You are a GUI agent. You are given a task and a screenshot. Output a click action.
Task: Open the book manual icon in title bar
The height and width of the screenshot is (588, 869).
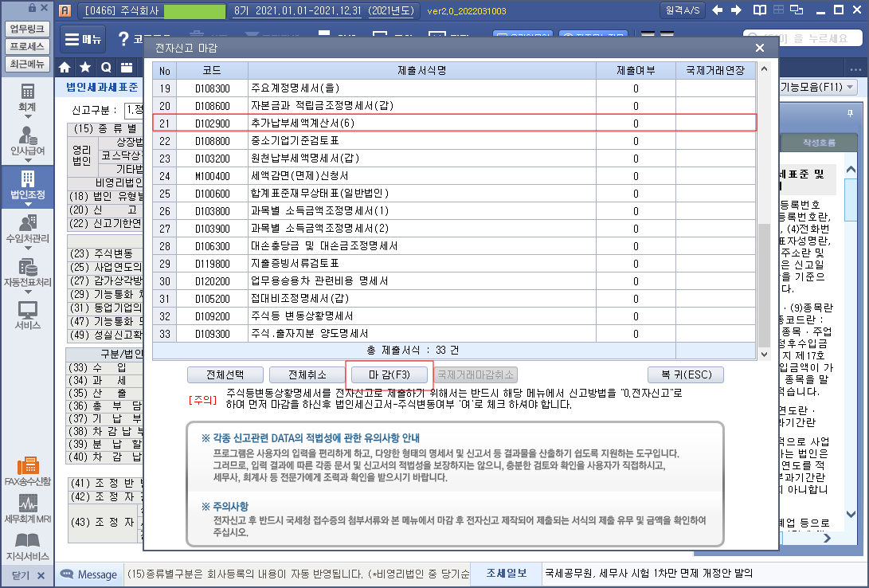point(760,10)
